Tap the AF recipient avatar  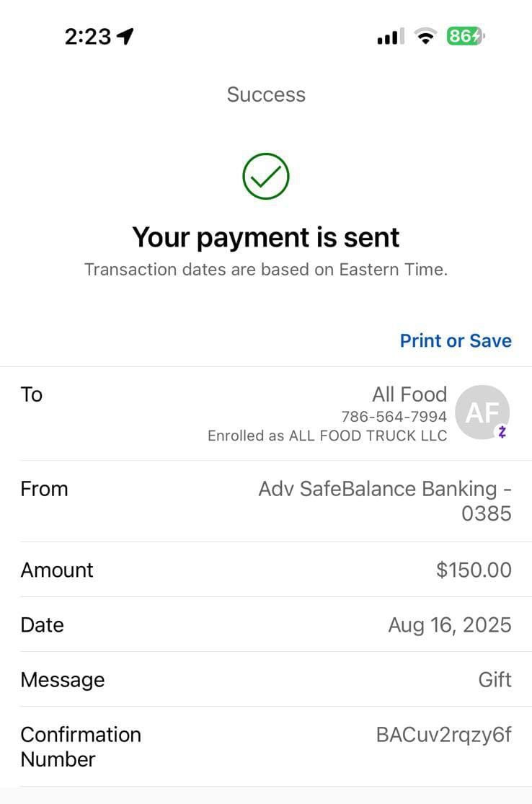coord(482,412)
